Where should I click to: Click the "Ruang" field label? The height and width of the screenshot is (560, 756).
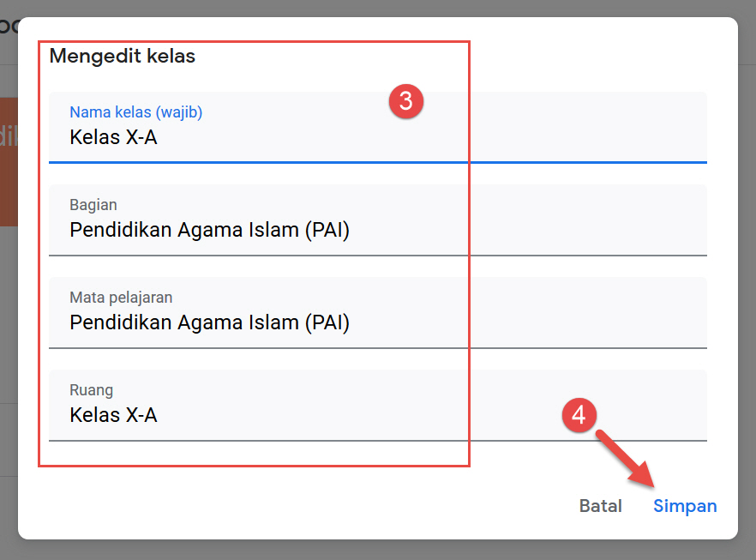[91, 390]
